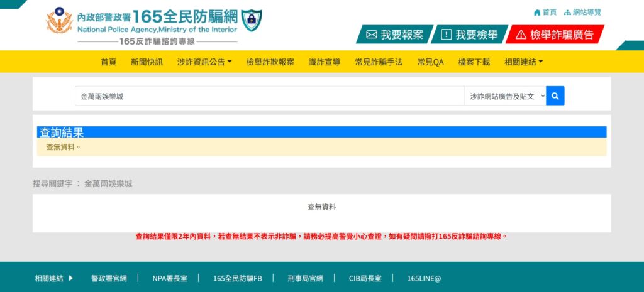Click the warning triangle in 檢舉詐騙廣告
644x292 pixels.
(x=521, y=35)
